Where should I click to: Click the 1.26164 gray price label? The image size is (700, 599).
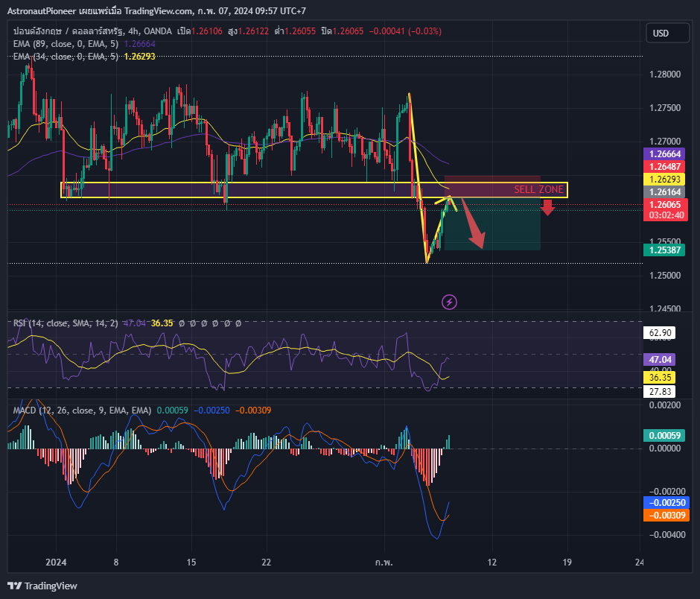tap(664, 192)
